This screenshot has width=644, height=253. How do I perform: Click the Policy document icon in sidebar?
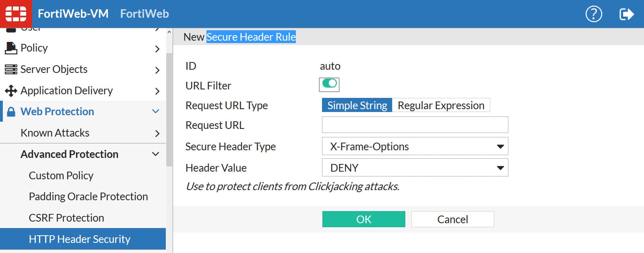(11, 48)
